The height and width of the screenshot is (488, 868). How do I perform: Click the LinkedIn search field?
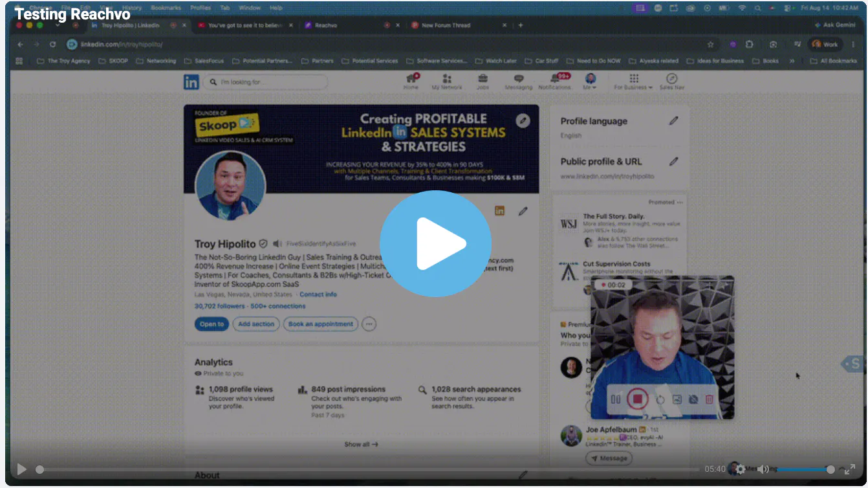[x=265, y=82]
